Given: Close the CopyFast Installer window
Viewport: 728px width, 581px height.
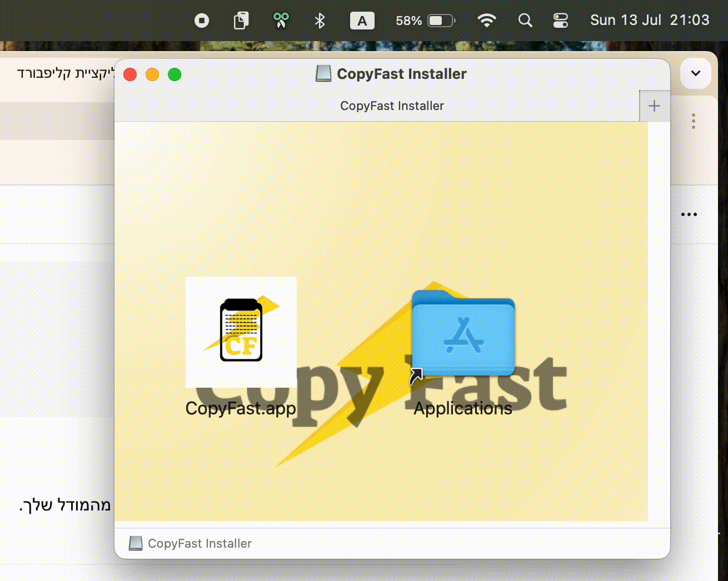Looking at the screenshot, I should coord(130,74).
